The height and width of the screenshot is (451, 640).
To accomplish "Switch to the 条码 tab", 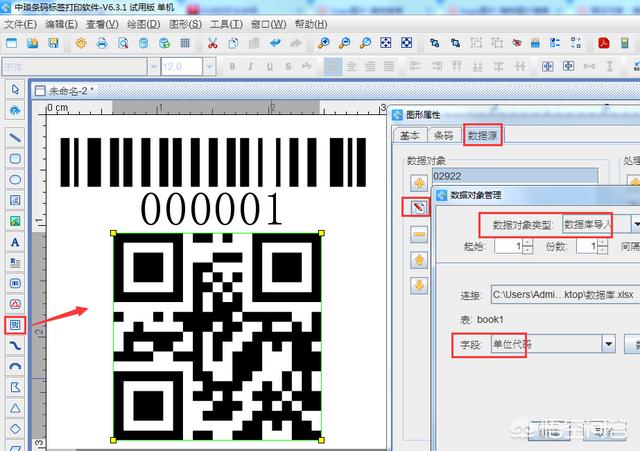I will pos(444,135).
